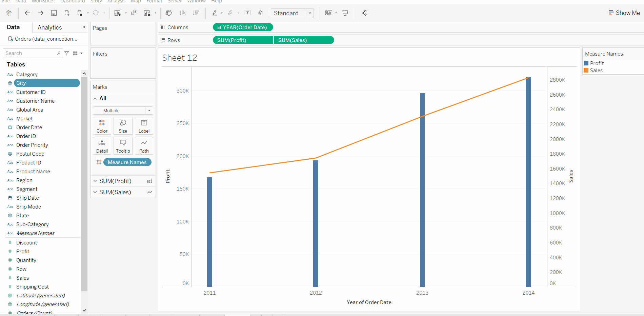Toggle the fix axes pin icon
Viewport: 644px width, 316px height.
pyautogui.click(x=260, y=13)
